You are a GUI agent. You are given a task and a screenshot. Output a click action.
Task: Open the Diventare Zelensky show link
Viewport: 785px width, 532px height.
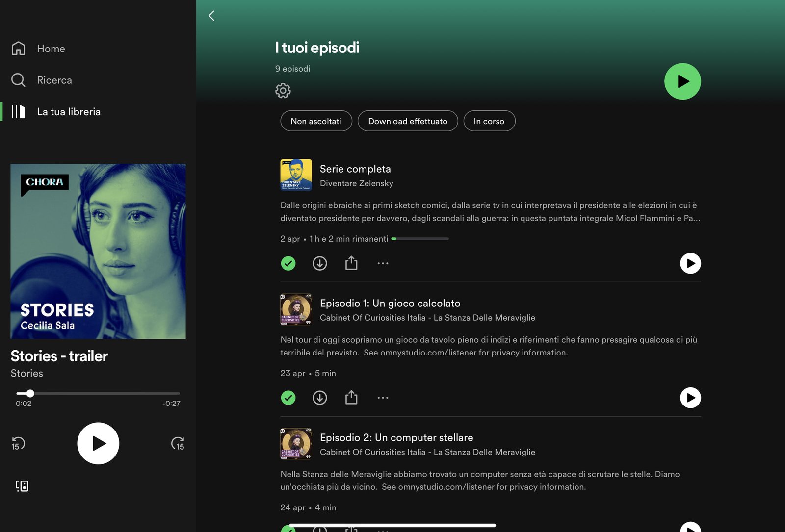[x=356, y=183]
